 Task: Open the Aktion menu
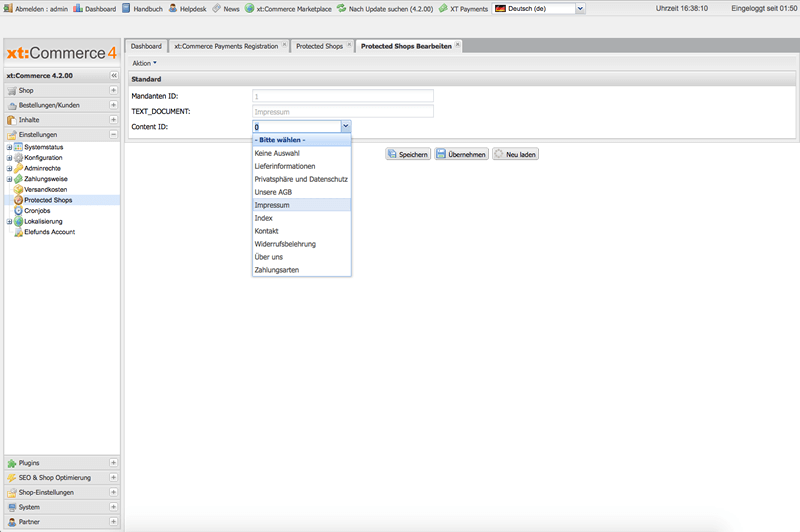(144, 63)
